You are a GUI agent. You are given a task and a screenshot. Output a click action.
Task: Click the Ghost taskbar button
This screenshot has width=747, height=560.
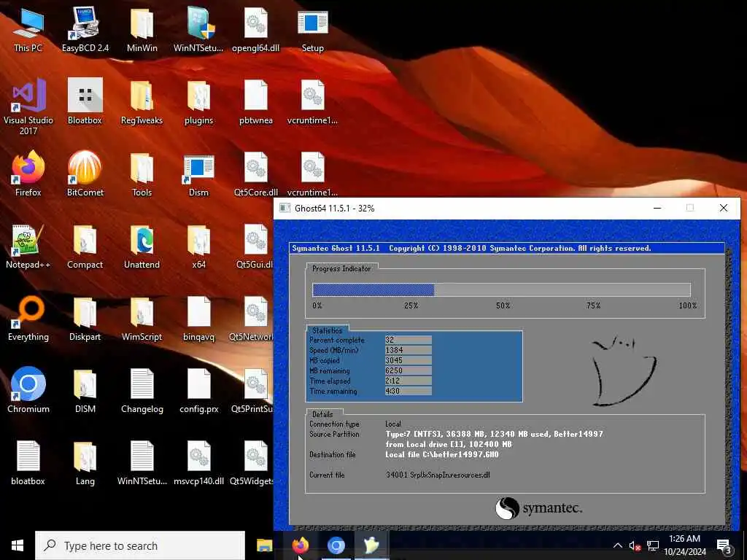pyautogui.click(x=371, y=545)
